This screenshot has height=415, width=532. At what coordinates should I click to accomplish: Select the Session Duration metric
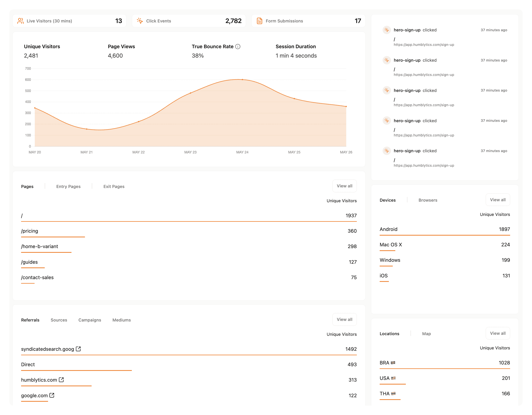[296, 51]
